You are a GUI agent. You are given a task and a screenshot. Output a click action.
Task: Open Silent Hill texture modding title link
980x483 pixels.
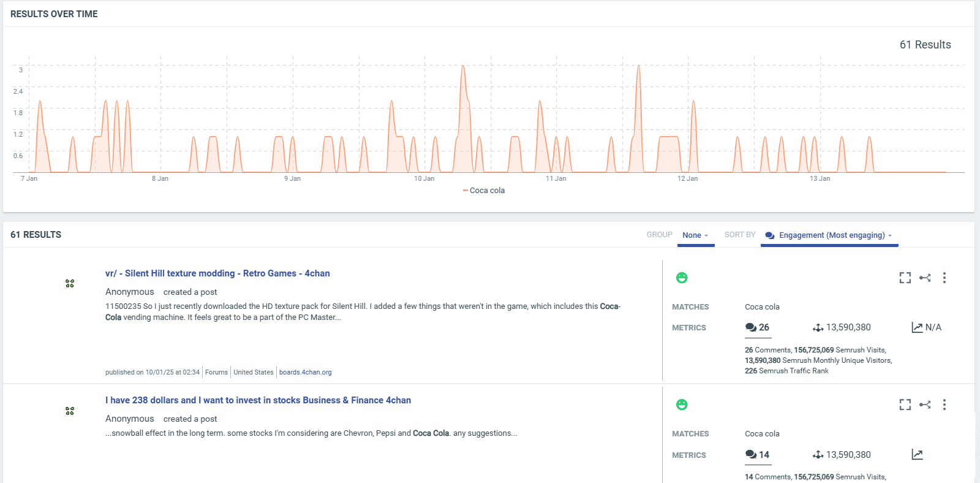217,273
